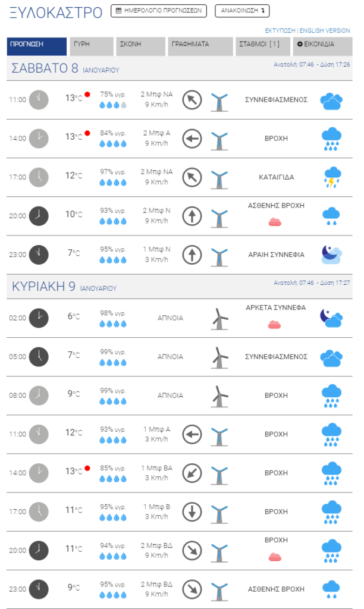Click the wind direction arrow at Saturday 14:00
The width and height of the screenshot is (364, 609).
tap(192, 138)
